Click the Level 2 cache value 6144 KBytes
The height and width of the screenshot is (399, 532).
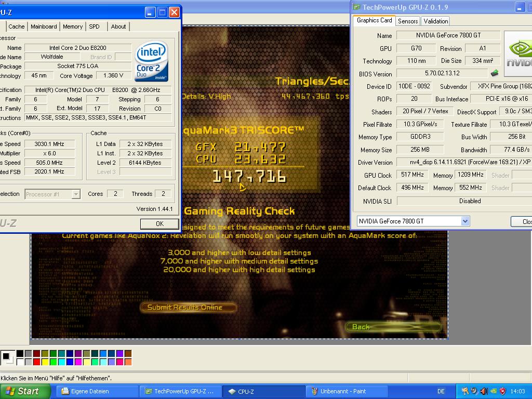coord(145,163)
